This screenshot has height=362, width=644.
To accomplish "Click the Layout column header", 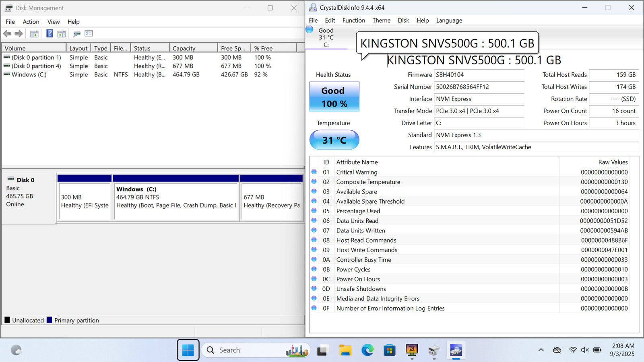I will tap(78, 48).
